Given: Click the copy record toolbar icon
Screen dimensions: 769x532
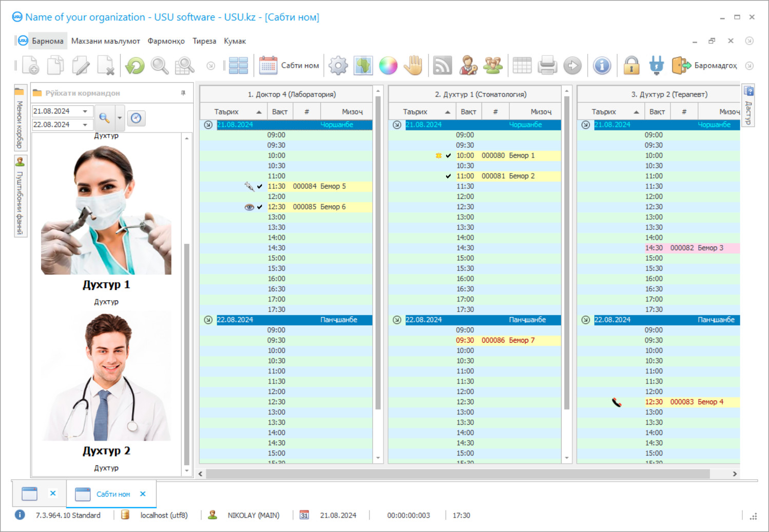Looking at the screenshot, I should click(x=55, y=65).
